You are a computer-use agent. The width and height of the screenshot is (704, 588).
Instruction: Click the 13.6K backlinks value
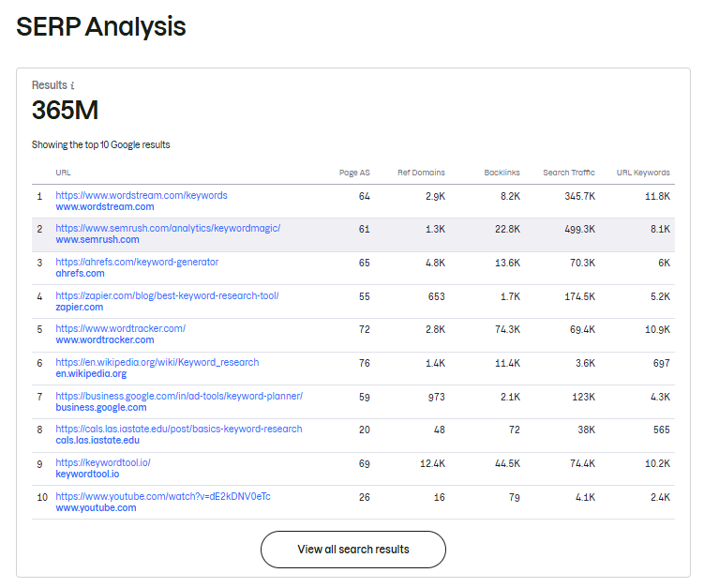[508, 263]
